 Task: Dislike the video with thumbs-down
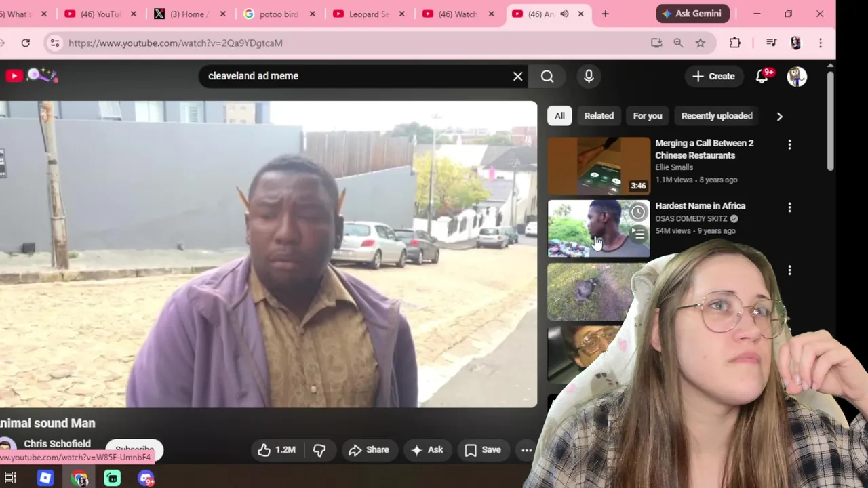pyautogui.click(x=319, y=450)
